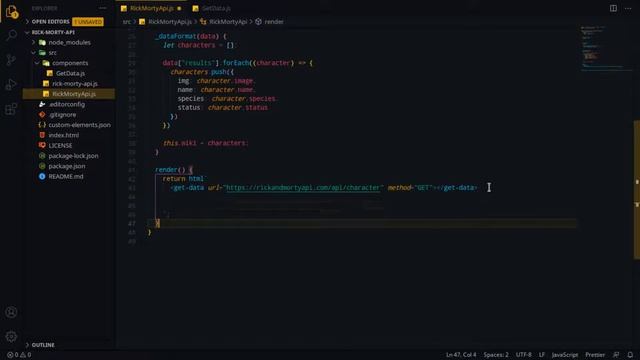Viewport: 640px width, 360px height.
Task: Click the return html line
Action: [x=184, y=179]
